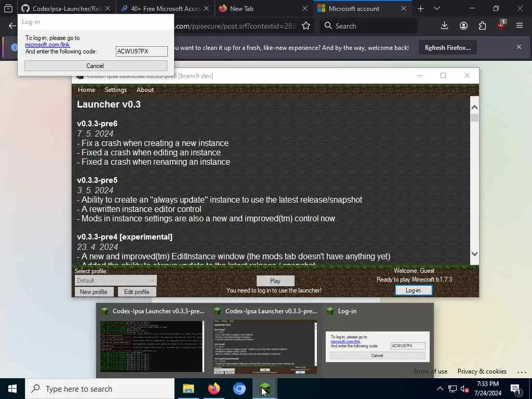This screenshot has height=399, width=532.
Task: Expand the list all tabs chevron
Action: coord(437,8)
